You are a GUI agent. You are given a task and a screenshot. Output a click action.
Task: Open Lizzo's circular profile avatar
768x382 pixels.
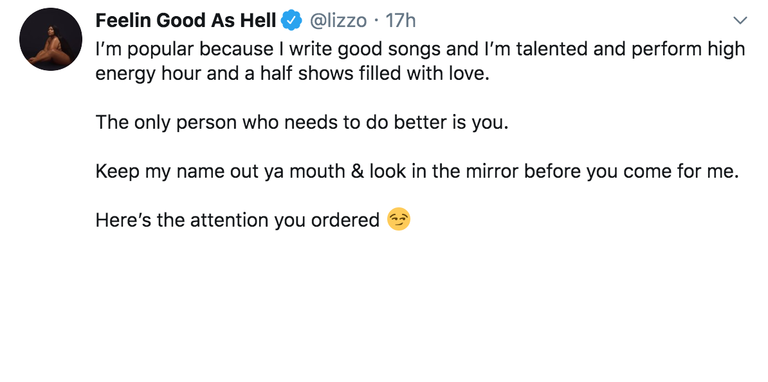coord(50,39)
